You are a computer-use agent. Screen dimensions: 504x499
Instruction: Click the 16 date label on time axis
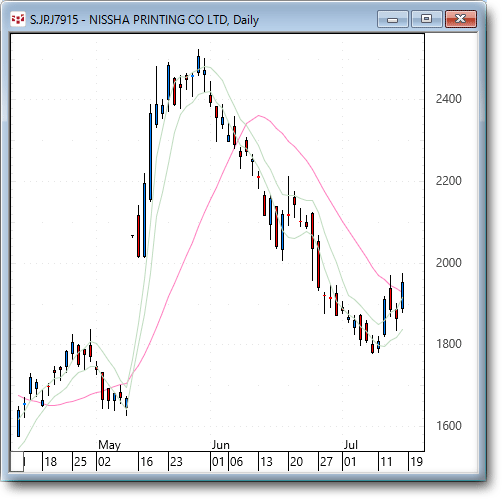pyautogui.click(x=146, y=462)
